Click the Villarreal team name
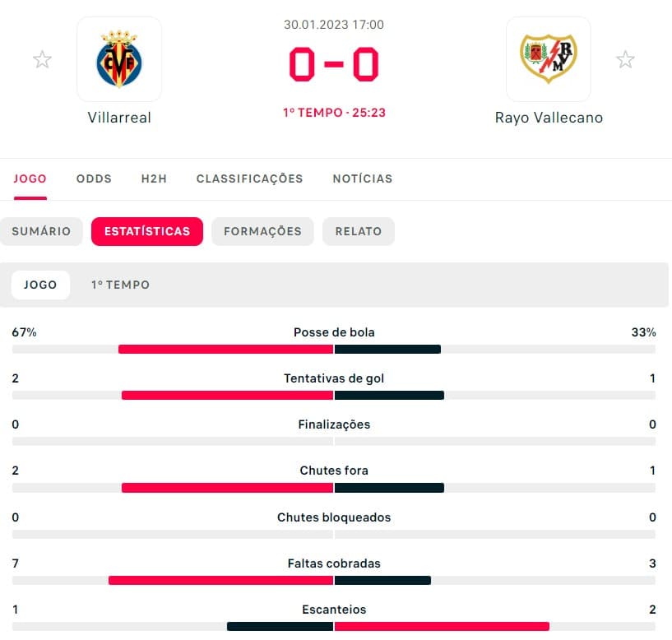 pos(119,118)
